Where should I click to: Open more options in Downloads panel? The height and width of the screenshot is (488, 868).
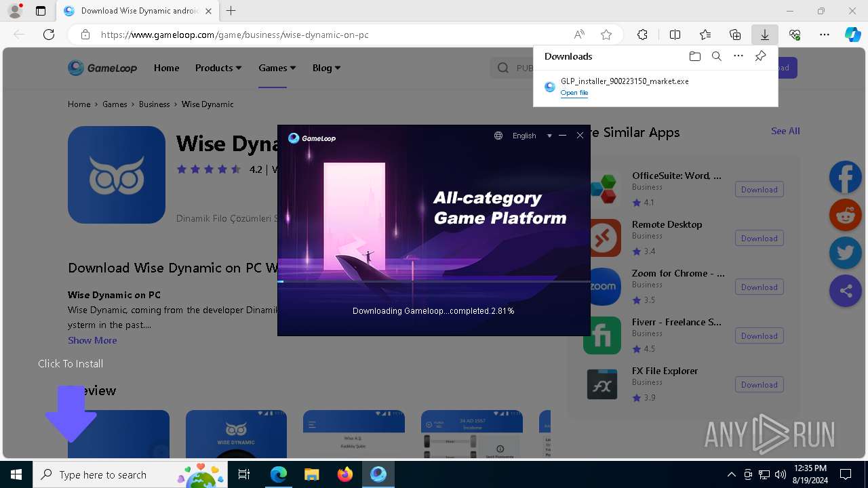(x=738, y=56)
